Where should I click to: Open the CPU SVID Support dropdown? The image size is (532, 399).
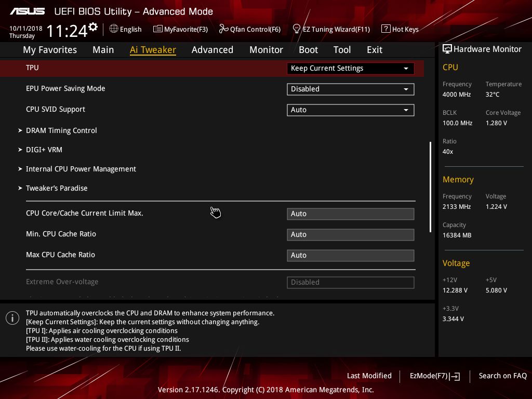coord(351,110)
